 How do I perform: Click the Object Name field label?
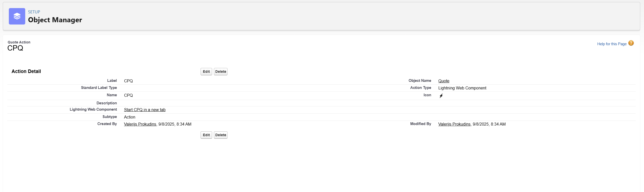[x=420, y=81]
